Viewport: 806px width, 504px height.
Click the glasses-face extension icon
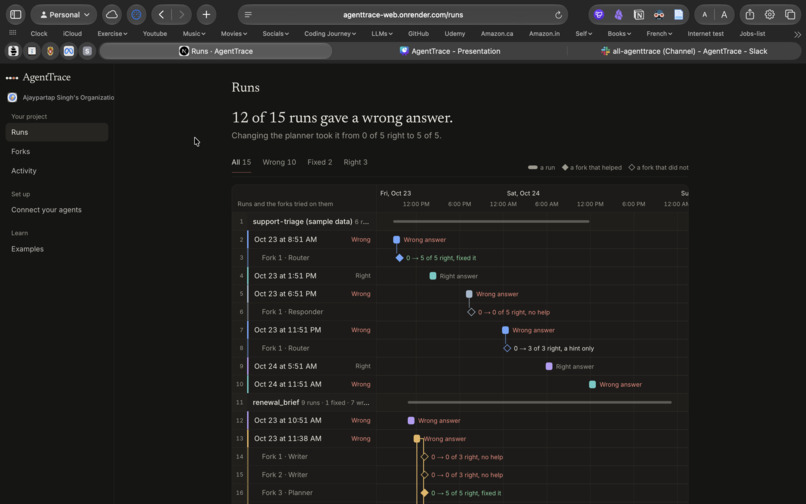coord(658,15)
